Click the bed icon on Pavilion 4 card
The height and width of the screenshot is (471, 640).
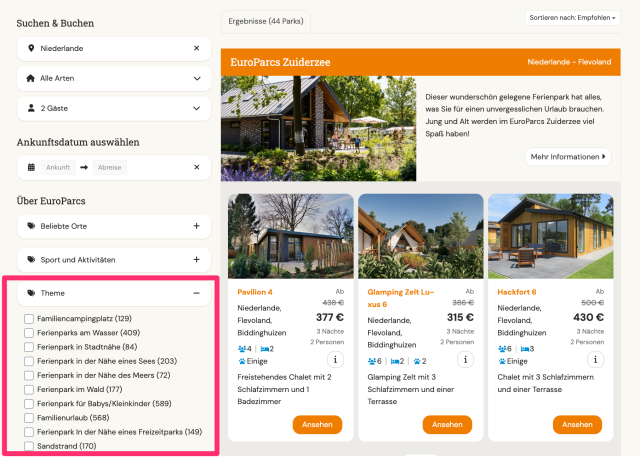tap(264, 349)
